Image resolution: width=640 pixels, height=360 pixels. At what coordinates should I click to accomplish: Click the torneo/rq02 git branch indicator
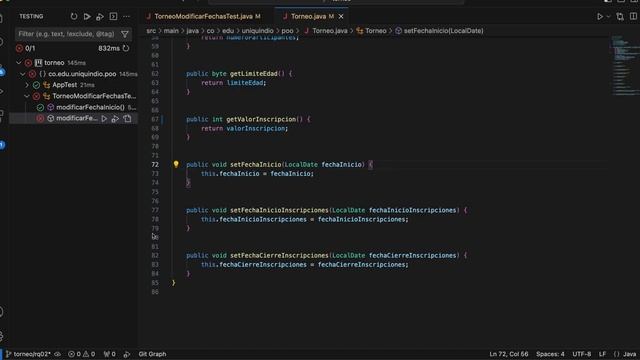[x=28, y=354]
